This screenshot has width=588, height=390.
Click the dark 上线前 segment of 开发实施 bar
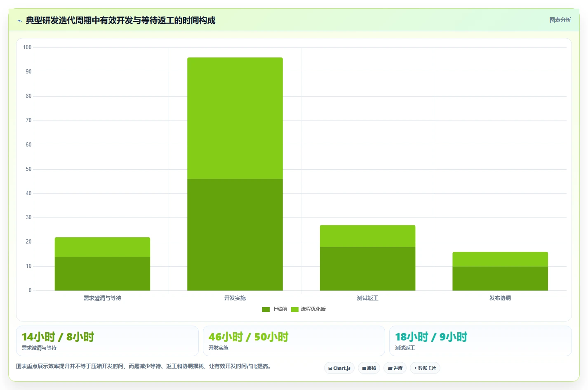pyautogui.click(x=235, y=234)
